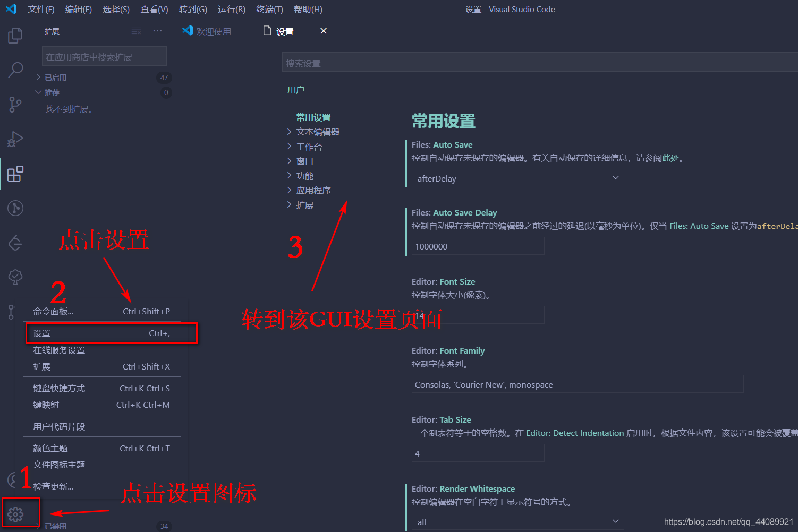Click the 47 count badge for 已启用

point(164,78)
